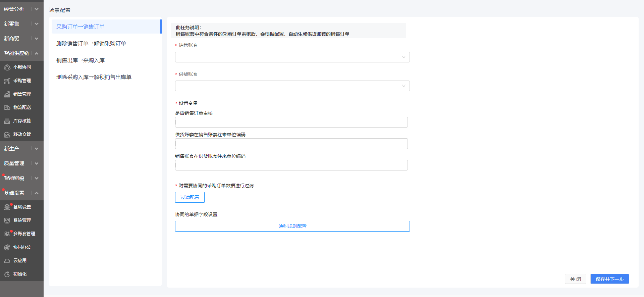The width and height of the screenshot is (644, 297).
Task: Expand the 新生产 menu chevron
Action: (x=37, y=149)
